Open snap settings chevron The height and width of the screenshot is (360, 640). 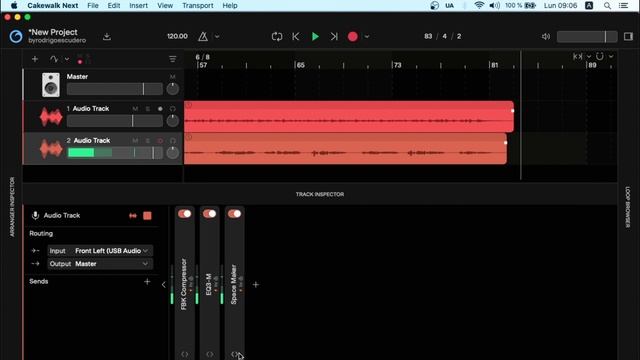click(x=611, y=56)
